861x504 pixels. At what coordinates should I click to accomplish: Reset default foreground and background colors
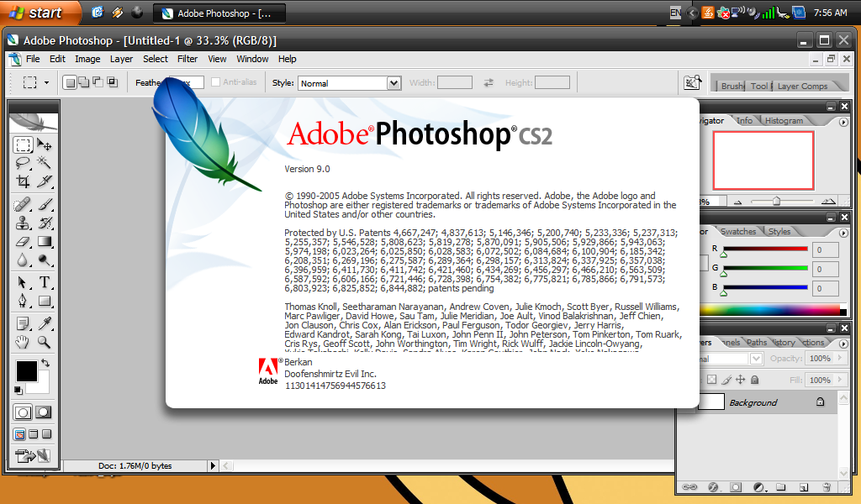18,390
